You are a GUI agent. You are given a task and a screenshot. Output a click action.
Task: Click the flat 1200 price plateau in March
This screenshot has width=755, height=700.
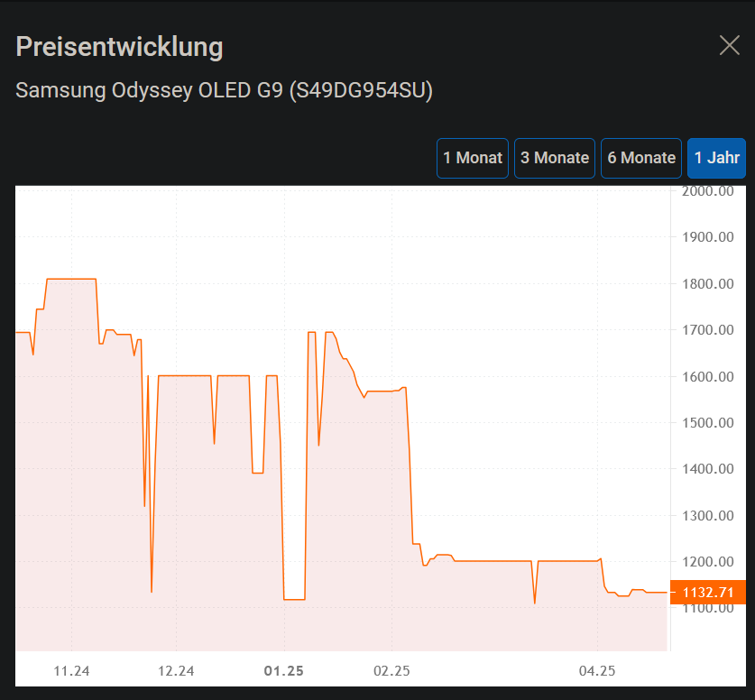(x=496, y=561)
